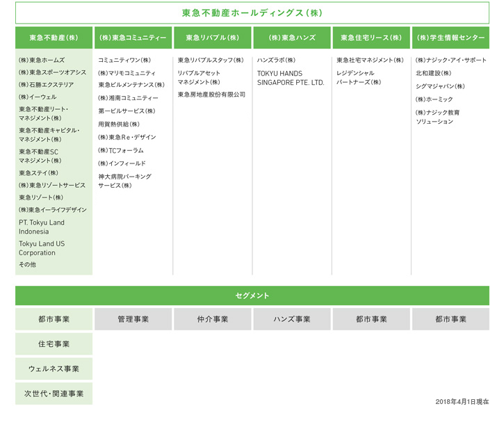Click (株)マリモコミュニティ entry
The width and height of the screenshot is (504, 427).
click(127, 73)
